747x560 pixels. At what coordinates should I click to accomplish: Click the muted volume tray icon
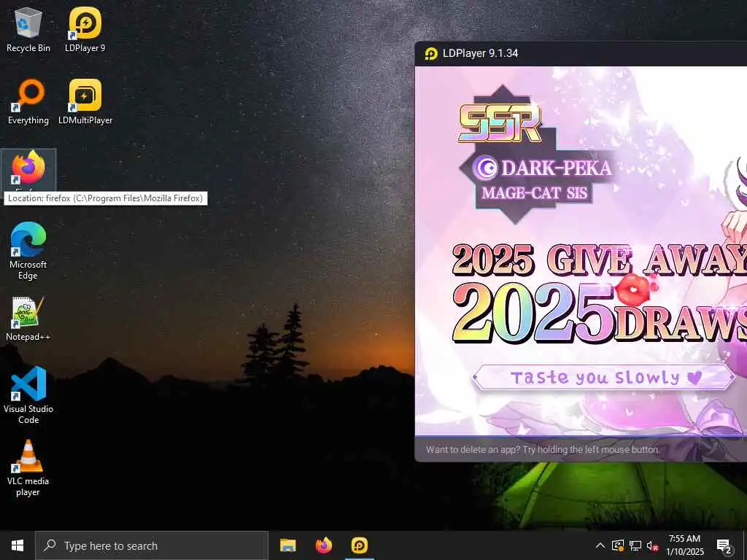point(652,545)
